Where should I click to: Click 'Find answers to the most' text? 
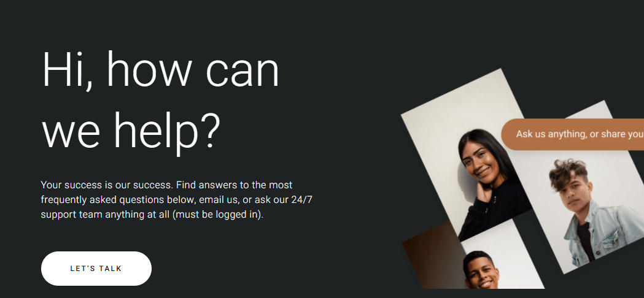[234, 185]
